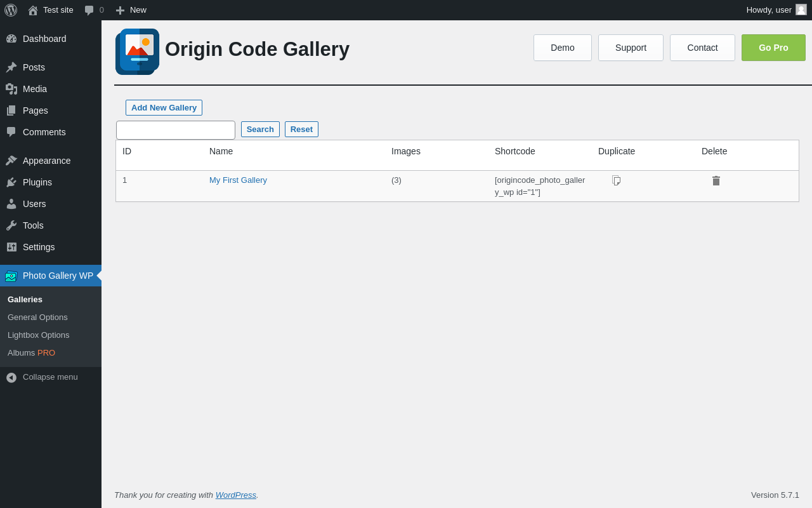812x508 pixels.
Task: Click Add New Gallery
Action: coord(164,108)
